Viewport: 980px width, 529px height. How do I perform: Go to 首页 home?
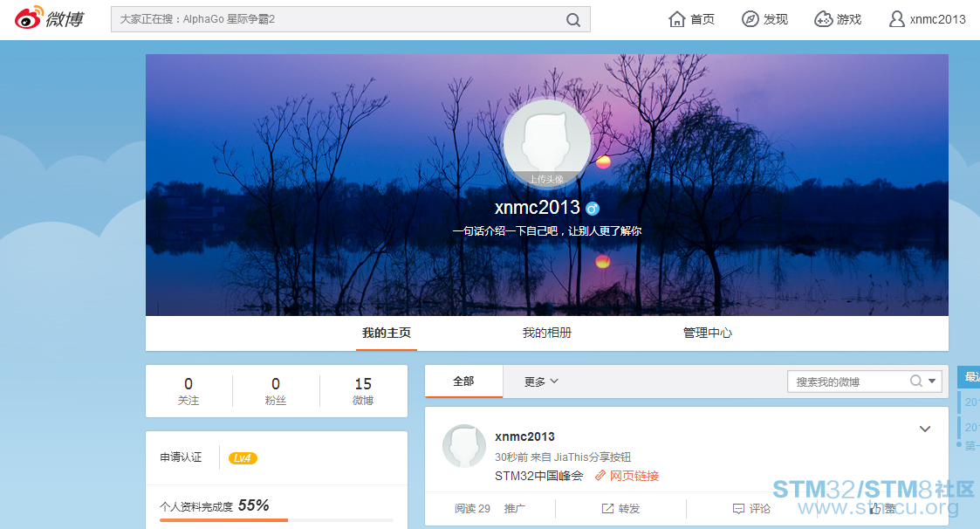(x=691, y=19)
